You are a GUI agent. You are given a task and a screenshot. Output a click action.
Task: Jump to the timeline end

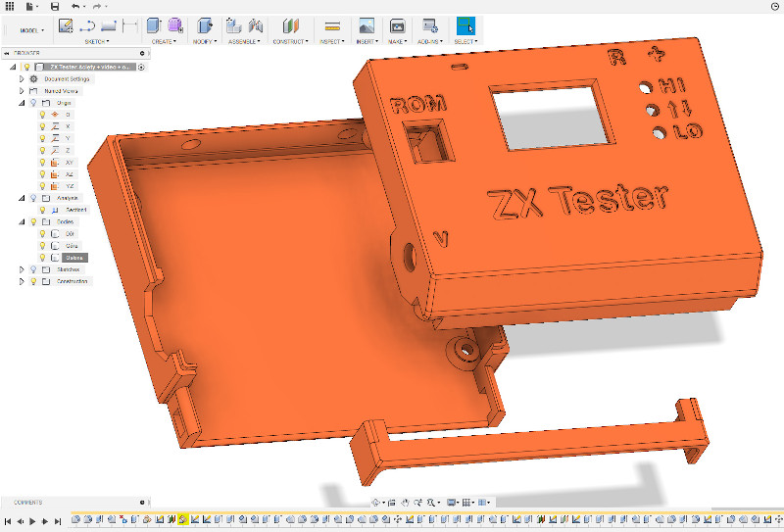(58, 521)
